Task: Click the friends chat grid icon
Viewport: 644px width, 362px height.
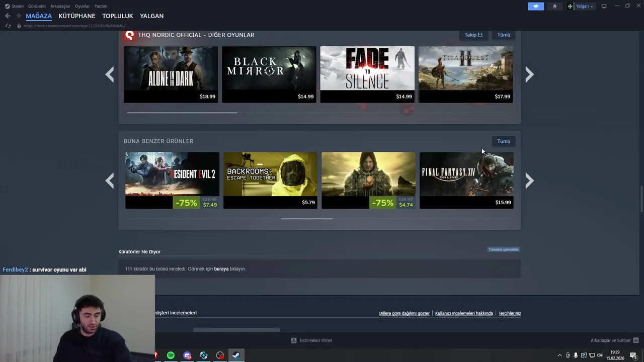Action: pyautogui.click(x=636, y=340)
